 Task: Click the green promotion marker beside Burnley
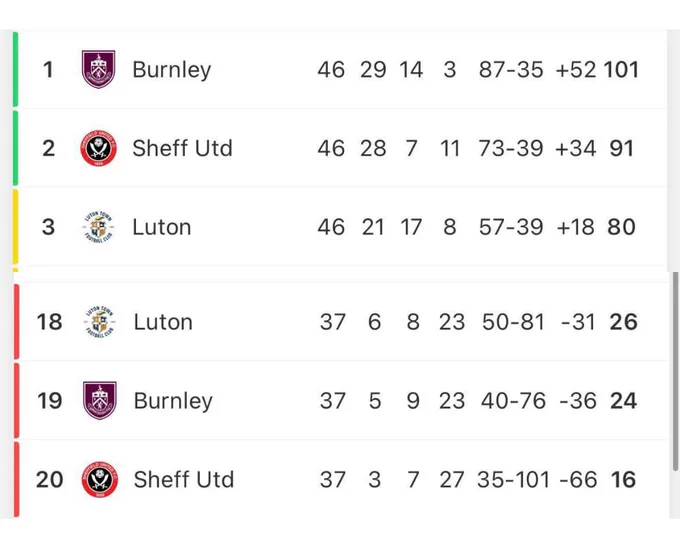pos(16,69)
